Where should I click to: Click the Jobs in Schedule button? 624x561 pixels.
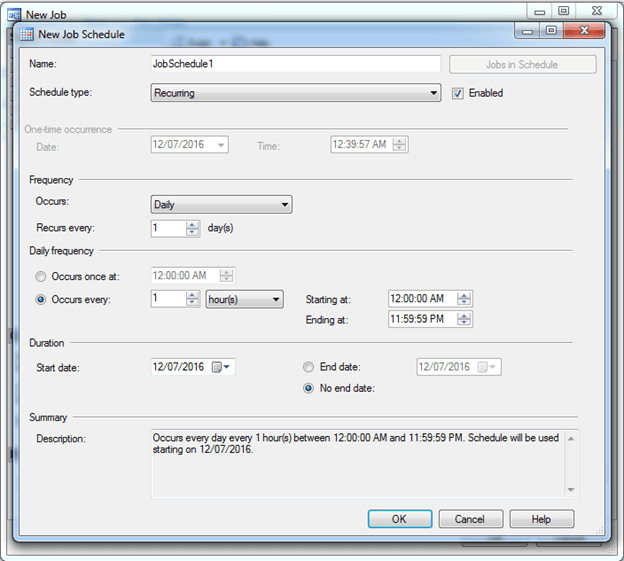pos(523,64)
